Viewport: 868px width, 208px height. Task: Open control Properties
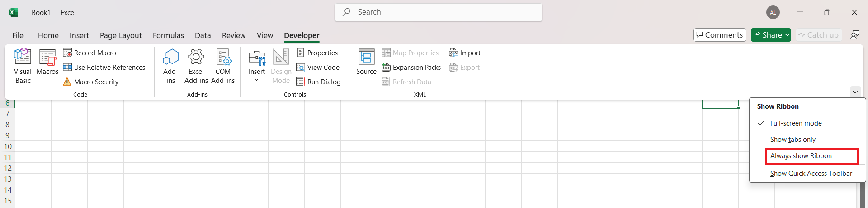[x=317, y=53]
